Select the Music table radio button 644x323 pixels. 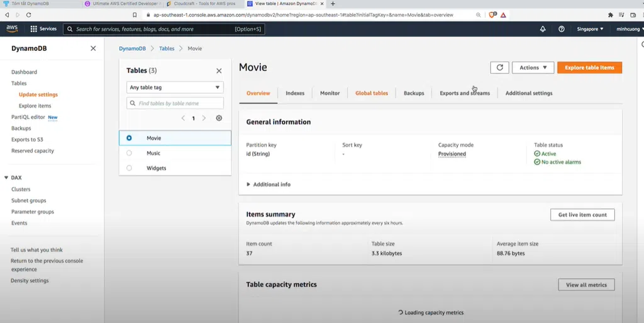[129, 153]
